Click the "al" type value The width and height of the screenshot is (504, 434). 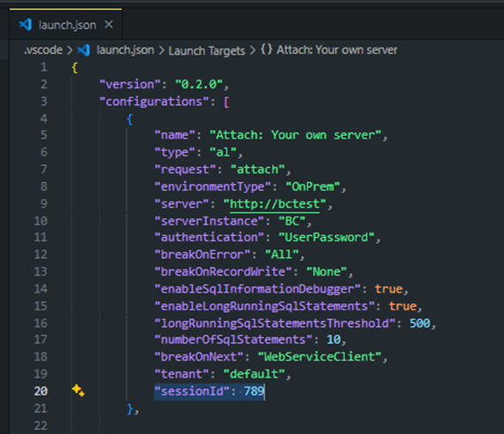pyautogui.click(x=223, y=152)
